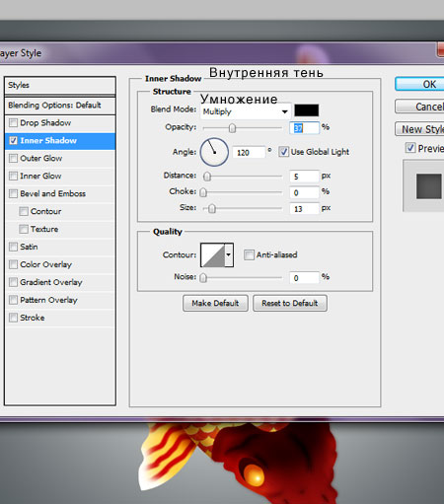The width and height of the screenshot is (444, 504).
Task: Turn on Bevel and Emboss checkbox
Action: click(x=13, y=194)
